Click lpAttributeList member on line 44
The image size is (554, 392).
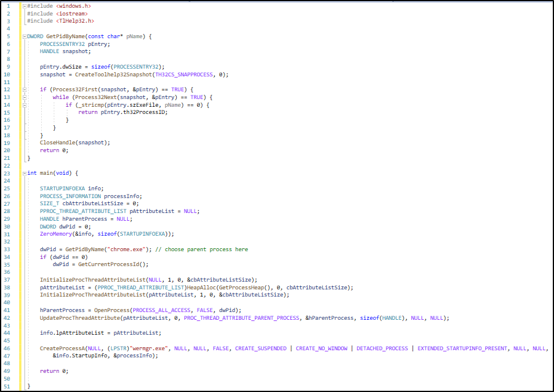point(80,333)
